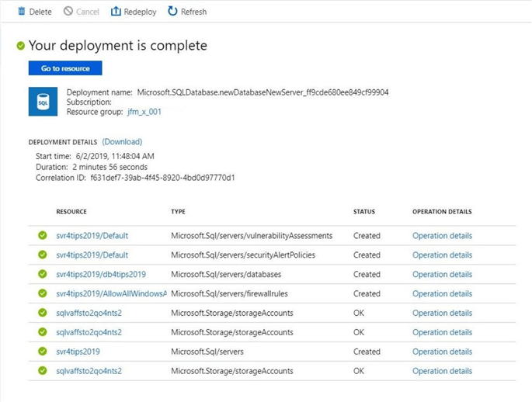Open the last sqlvaffsto2qo4nts2 storage account link
This screenshot has width=532, height=402.
click(x=89, y=371)
